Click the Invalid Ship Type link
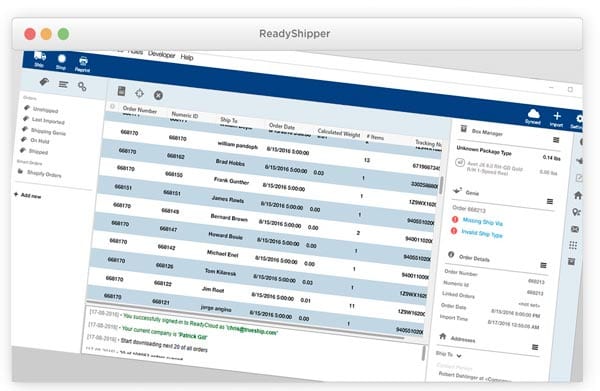 (x=482, y=233)
